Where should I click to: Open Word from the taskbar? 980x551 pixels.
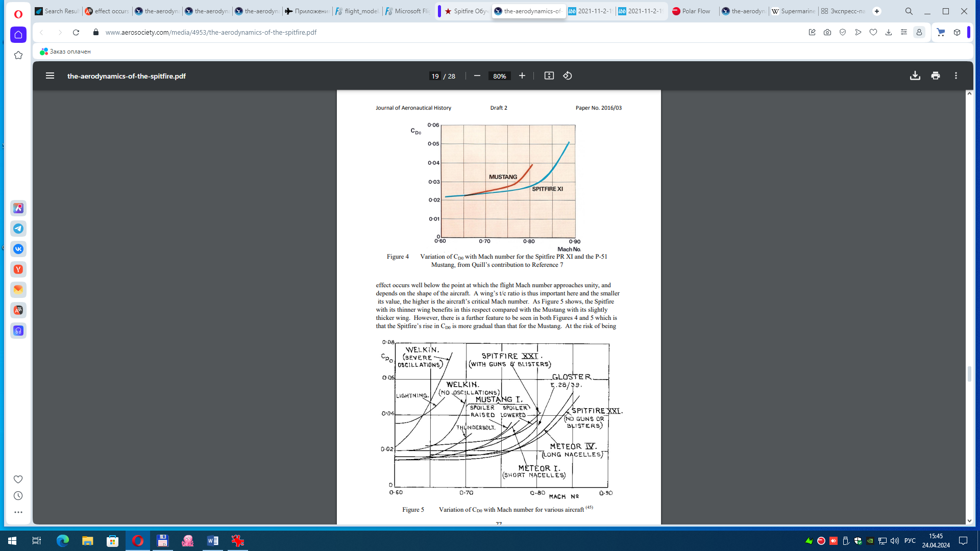[213, 541]
